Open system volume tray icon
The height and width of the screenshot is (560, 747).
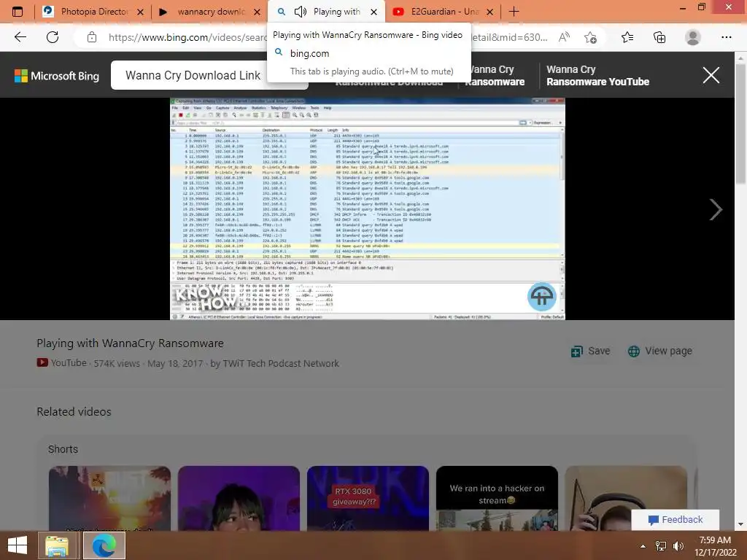[x=678, y=546]
